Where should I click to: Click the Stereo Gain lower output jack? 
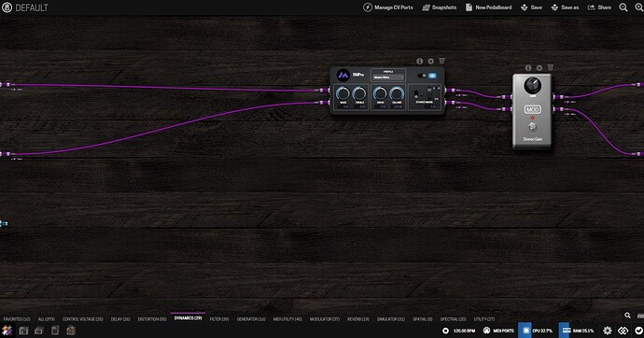pyautogui.click(x=558, y=109)
